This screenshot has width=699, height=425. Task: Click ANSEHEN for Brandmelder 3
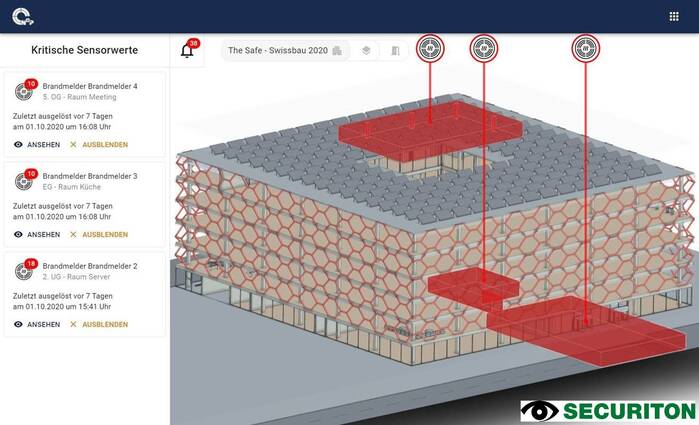[37, 235]
